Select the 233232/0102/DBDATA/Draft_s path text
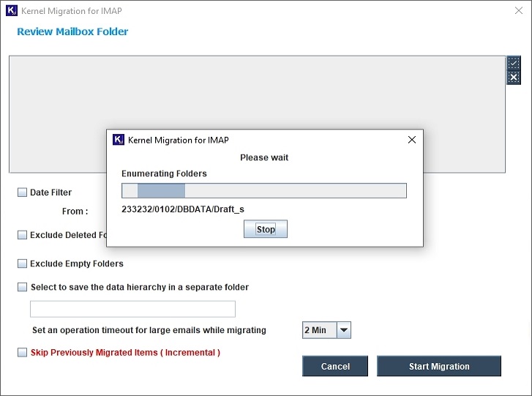 point(182,209)
